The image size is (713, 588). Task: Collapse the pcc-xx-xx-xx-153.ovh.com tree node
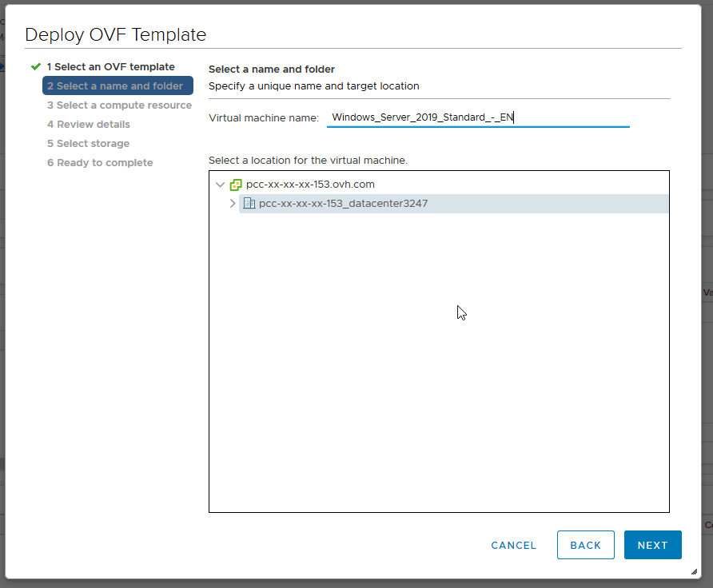click(x=220, y=185)
